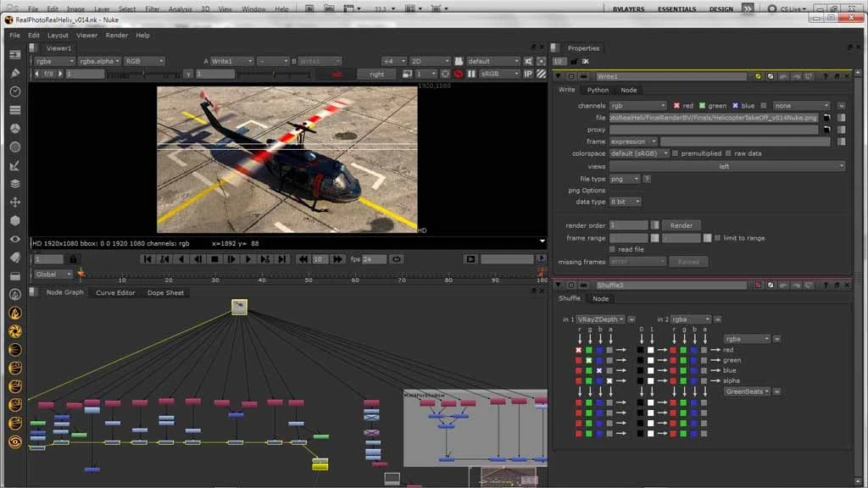Click the Merge nodes layers icon
Image resolution: width=868 pixels, height=488 pixels.
[x=15, y=184]
